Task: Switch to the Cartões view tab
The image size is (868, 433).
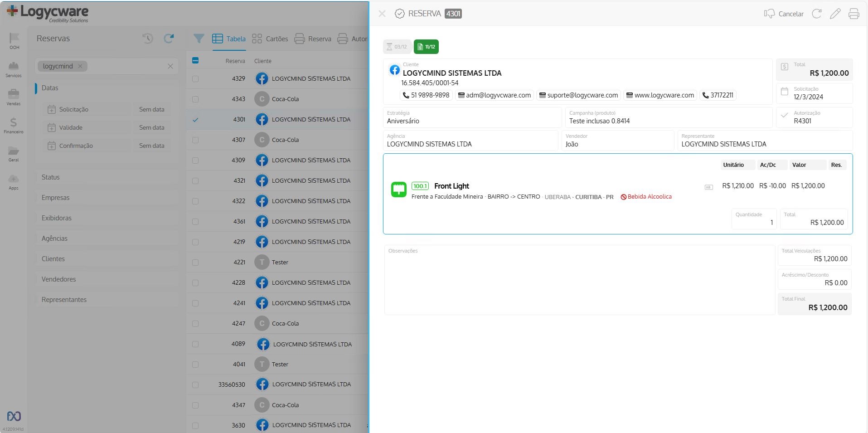Action: tap(270, 39)
